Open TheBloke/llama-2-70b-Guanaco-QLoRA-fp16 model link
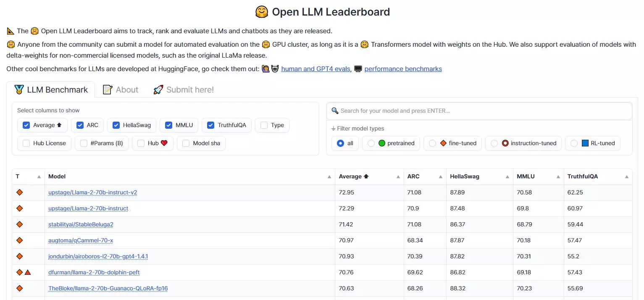644x300 pixels. [x=108, y=288]
